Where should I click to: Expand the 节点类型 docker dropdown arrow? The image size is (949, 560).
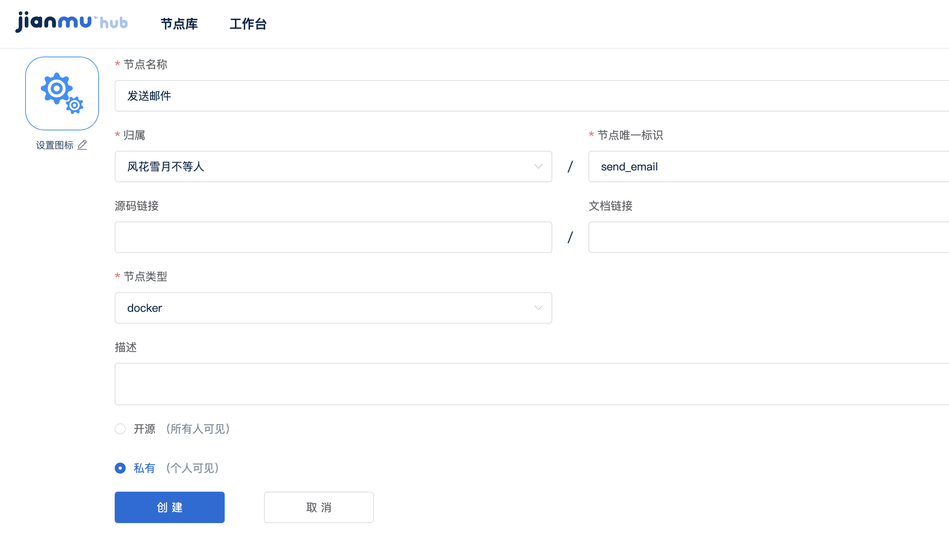tap(539, 308)
